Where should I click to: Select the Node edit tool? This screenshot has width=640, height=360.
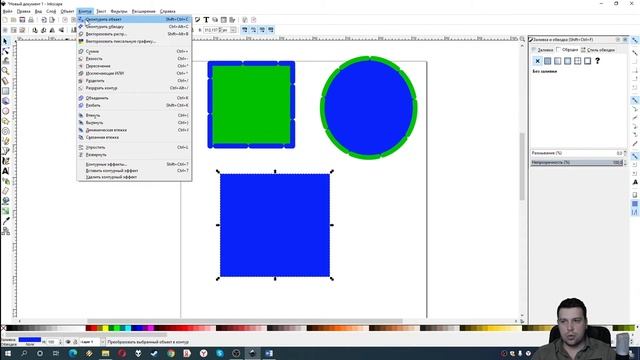click(5, 51)
